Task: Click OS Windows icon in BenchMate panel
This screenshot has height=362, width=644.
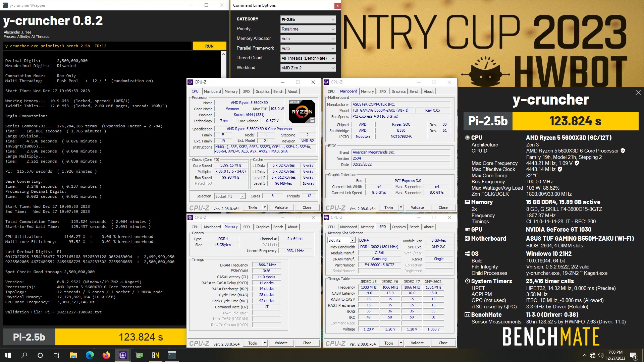Action: tap(467, 254)
